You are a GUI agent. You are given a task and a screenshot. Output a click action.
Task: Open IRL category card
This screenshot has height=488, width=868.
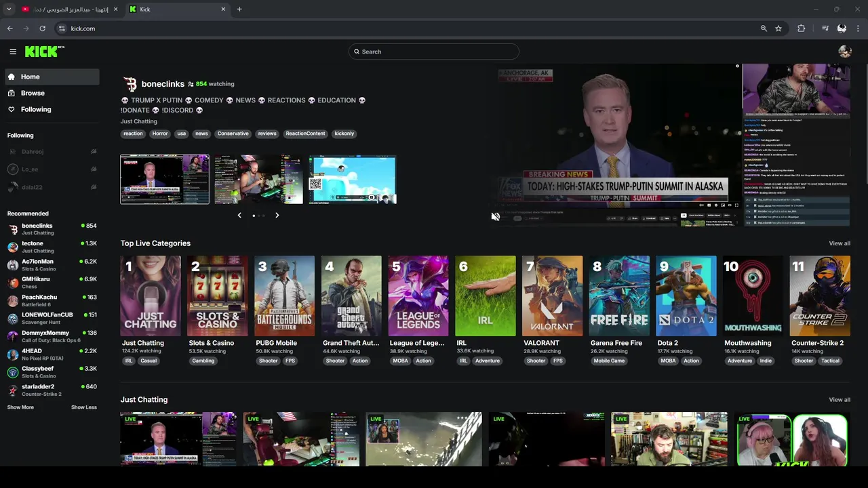pos(486,296)
